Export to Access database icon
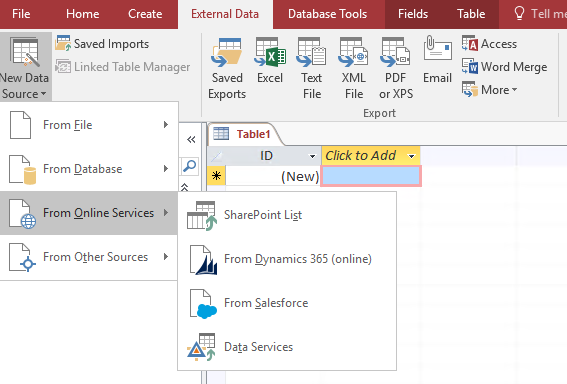567x384 pixels. [470, 44]
